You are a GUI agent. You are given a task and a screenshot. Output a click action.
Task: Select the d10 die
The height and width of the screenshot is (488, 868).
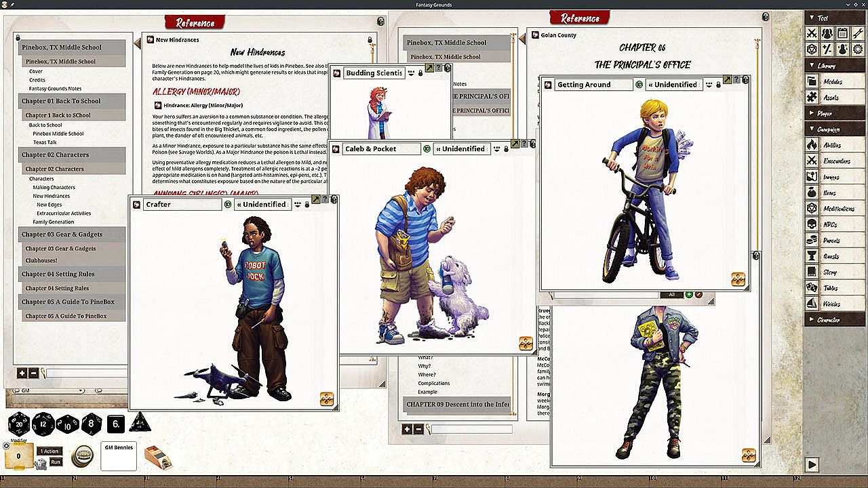[67, 424]
